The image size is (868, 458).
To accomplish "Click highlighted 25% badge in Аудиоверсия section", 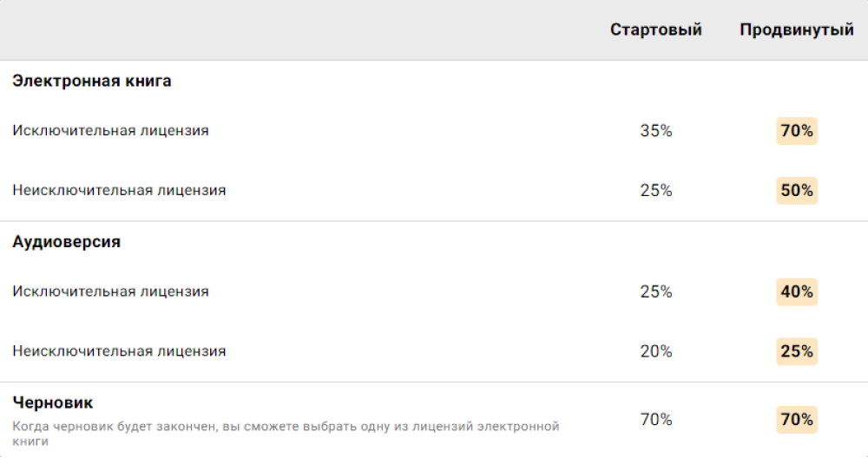I will click(x=797, y=351).
